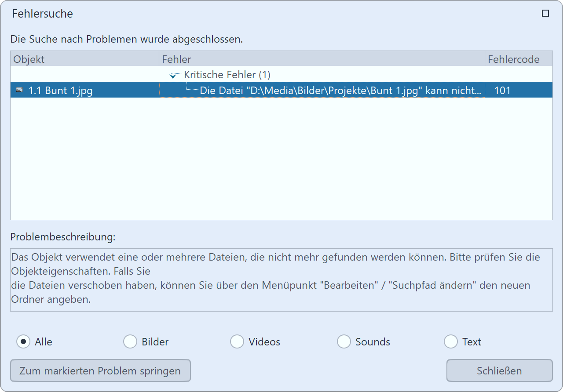Screen dimensions: 563x392
Task: Collapse the Kritische Fehler group arrow
Action: point(173,76)
